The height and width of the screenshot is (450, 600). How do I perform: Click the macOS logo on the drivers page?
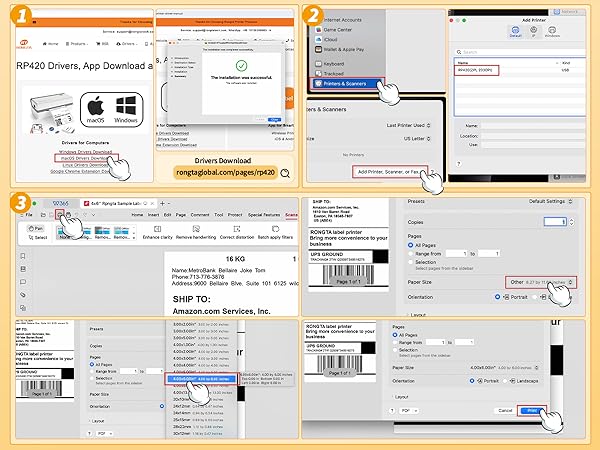(96, 106)
